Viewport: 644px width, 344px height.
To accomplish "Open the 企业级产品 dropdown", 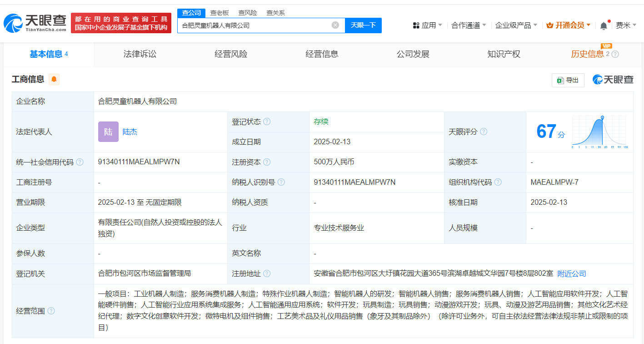I will (x=516, y=25).
